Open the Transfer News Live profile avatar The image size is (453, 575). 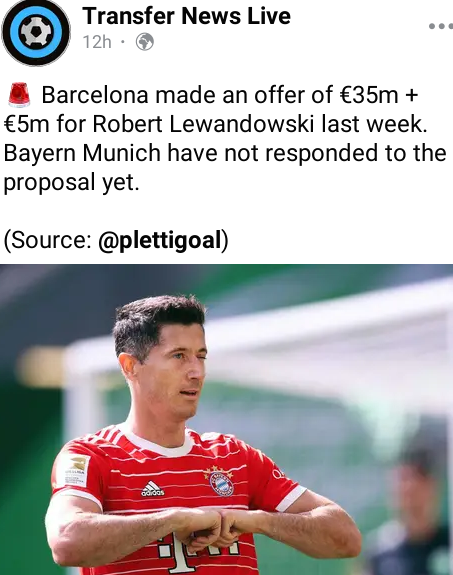[36, 32]
